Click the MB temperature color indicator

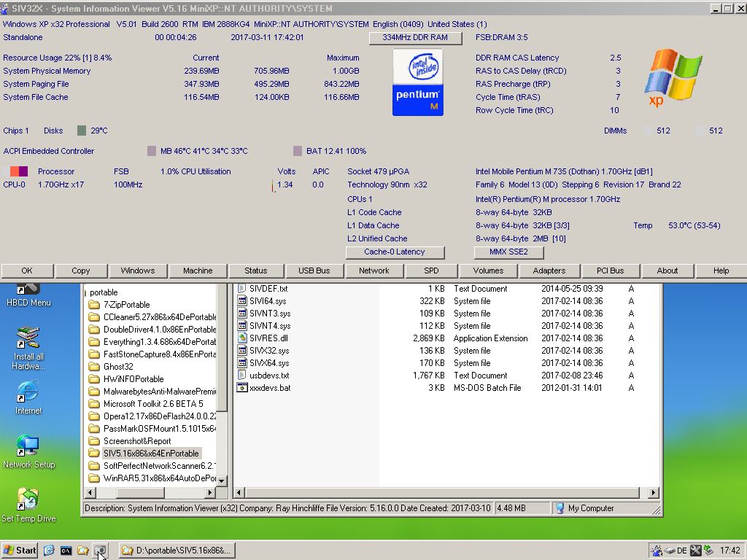(x=152, y=151)
